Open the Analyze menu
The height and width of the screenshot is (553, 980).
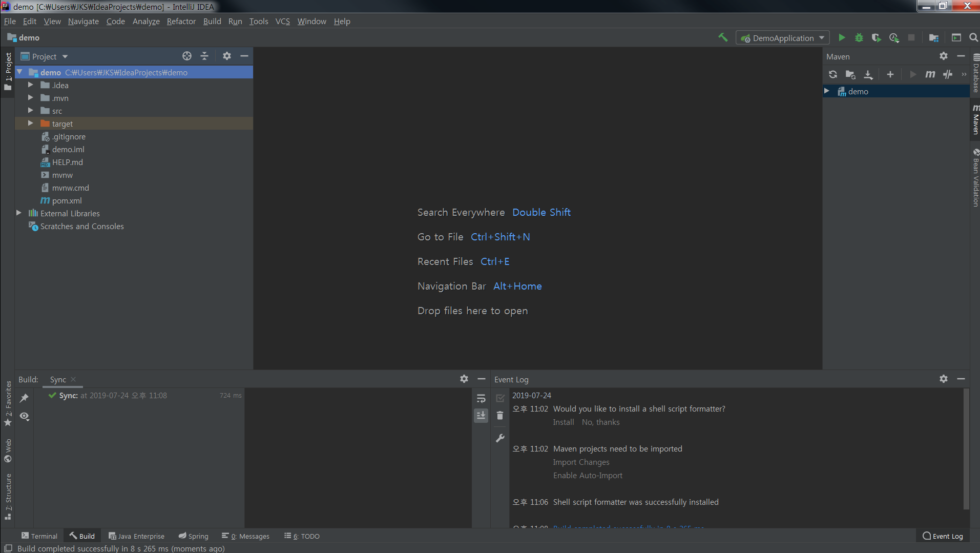tap(146, 21)
